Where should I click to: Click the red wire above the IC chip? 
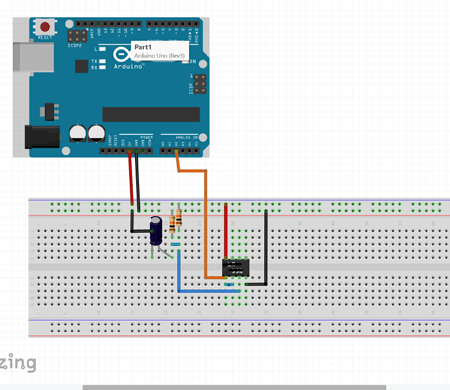click(x=226, y=230)
